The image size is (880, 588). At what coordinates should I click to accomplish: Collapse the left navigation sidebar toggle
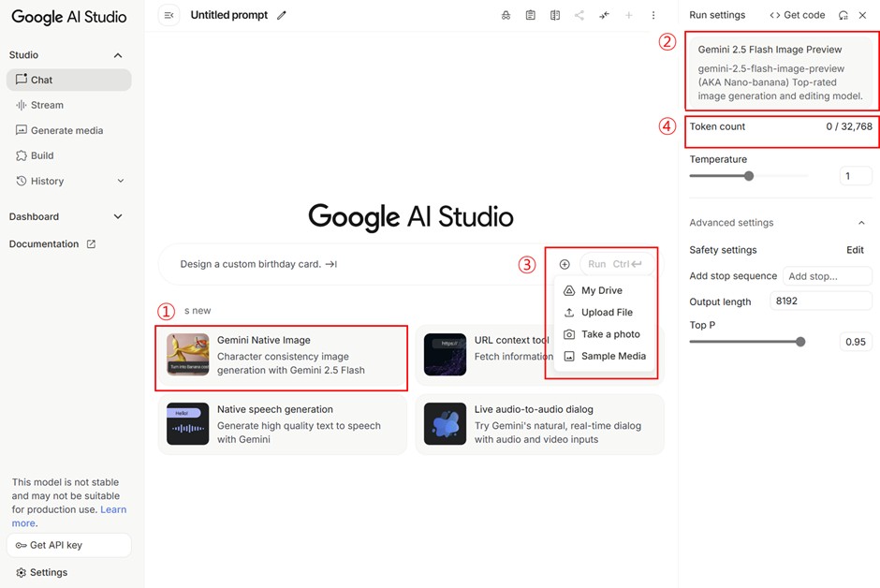pos(169,15)
